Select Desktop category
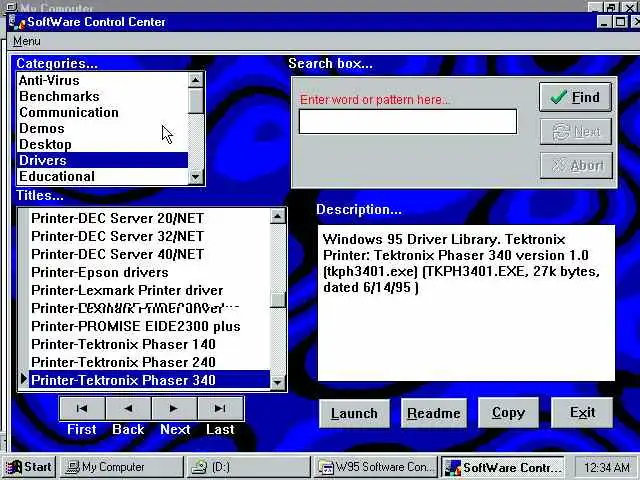 click(102, 144)
